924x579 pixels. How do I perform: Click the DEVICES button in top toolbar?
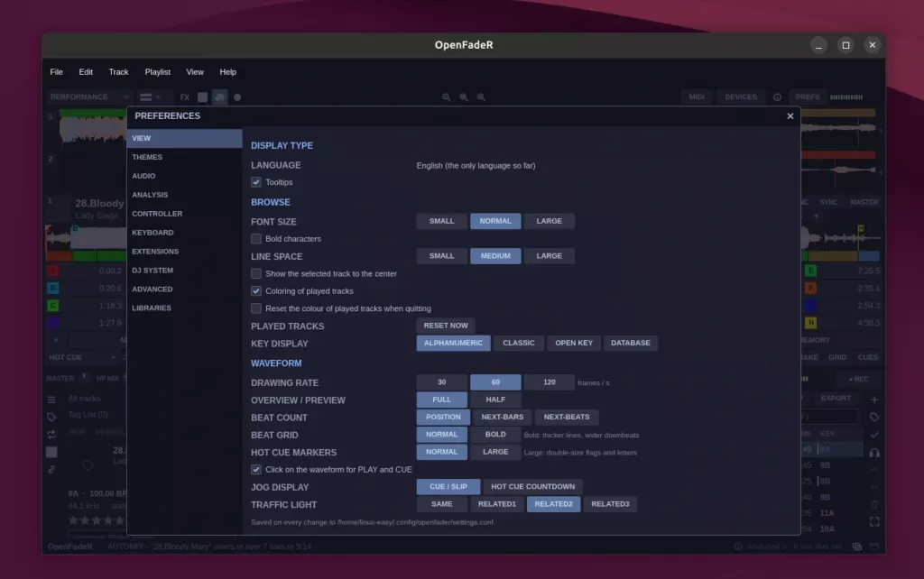point(741,97)
